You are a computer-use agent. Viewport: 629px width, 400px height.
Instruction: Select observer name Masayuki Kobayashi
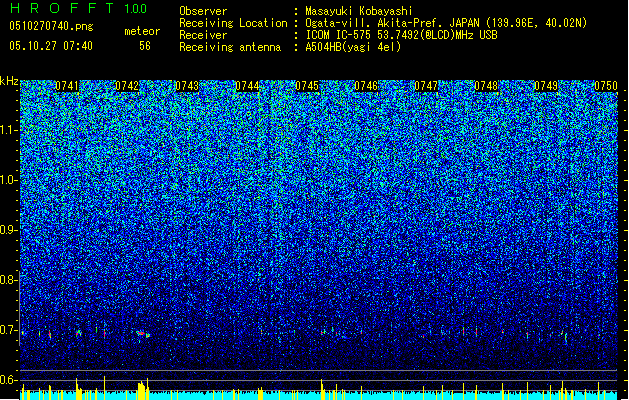point(359,11)
